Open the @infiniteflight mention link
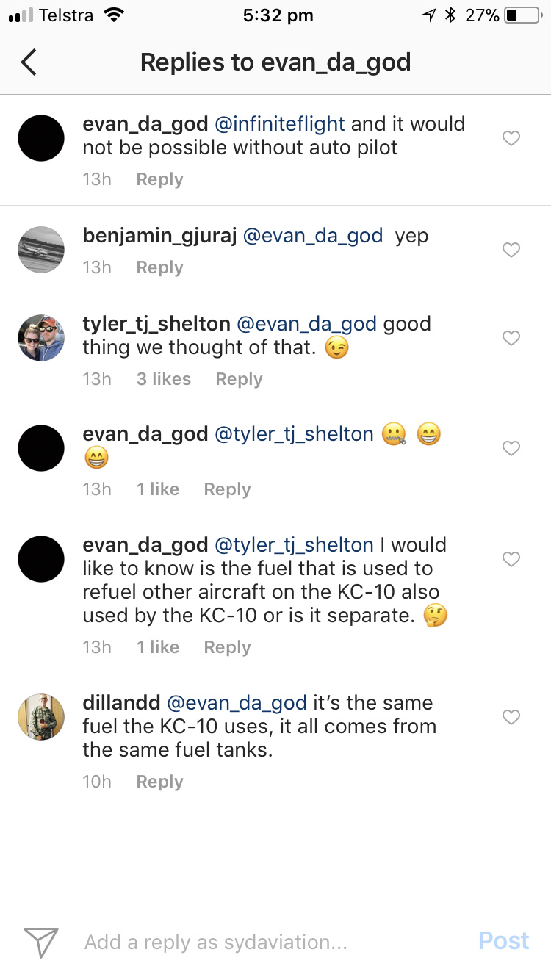The width and height of the screenshot is (551, 980). [x=279, y=123]
